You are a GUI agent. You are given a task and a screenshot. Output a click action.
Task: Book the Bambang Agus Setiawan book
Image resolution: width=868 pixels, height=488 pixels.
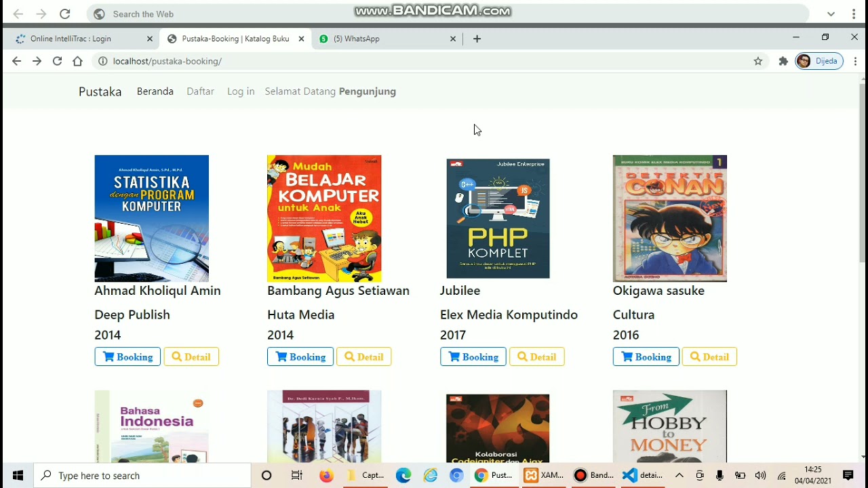click(300, 357)
